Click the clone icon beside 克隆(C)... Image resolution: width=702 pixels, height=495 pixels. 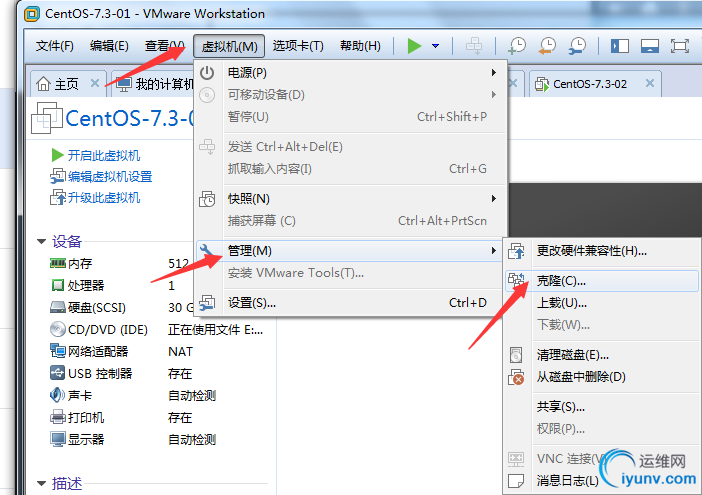(516, 281)
